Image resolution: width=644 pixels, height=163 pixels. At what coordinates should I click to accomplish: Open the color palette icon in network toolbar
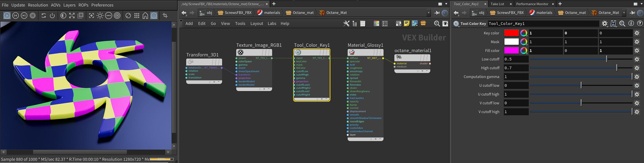coord(376,24)
